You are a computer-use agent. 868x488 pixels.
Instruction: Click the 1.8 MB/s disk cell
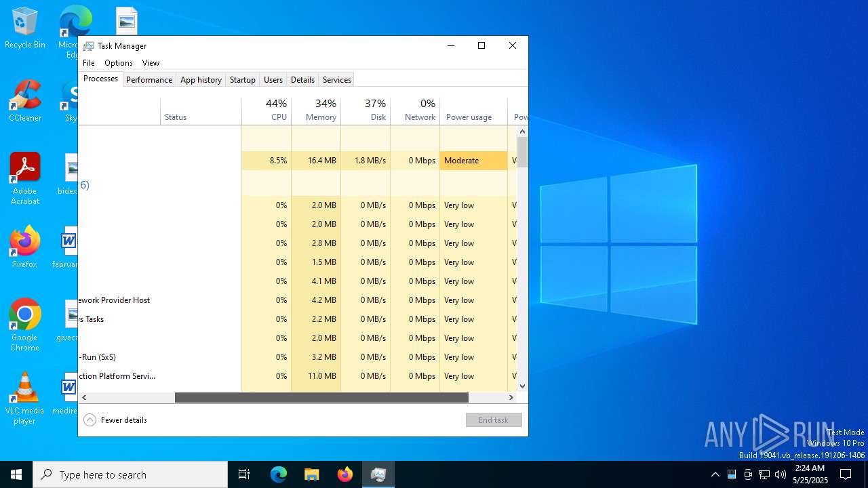click(366, 161)
